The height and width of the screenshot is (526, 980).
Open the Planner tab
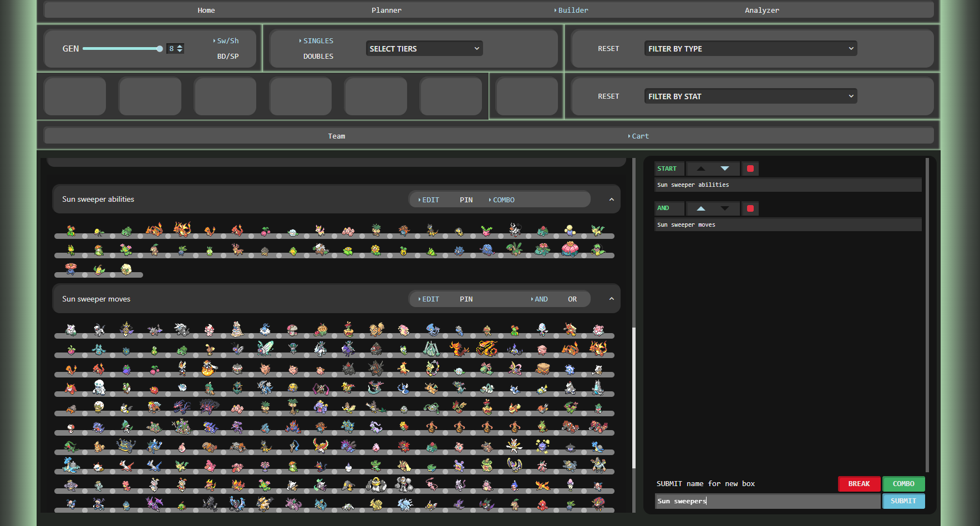click(x=387, y=11)
